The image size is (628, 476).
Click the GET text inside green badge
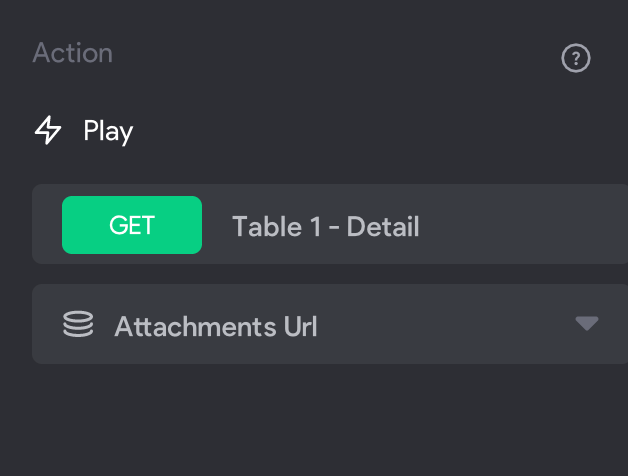point(132,225)
